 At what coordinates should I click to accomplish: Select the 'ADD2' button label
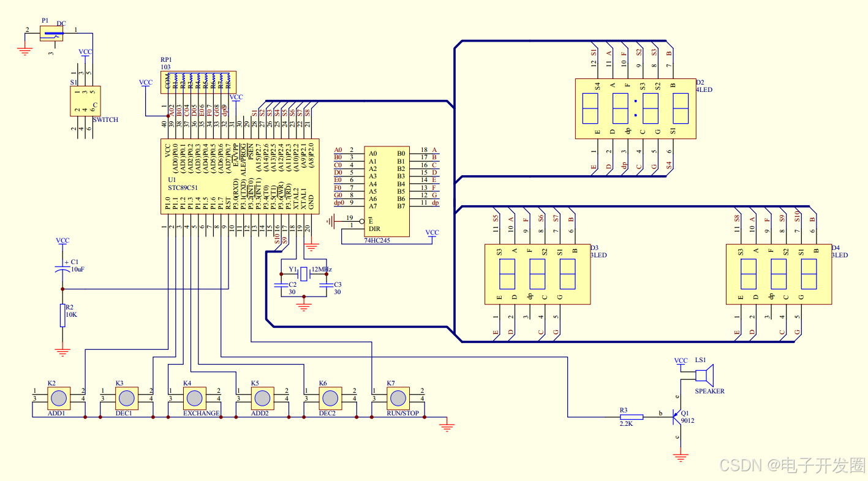click(x=260, y=414)
